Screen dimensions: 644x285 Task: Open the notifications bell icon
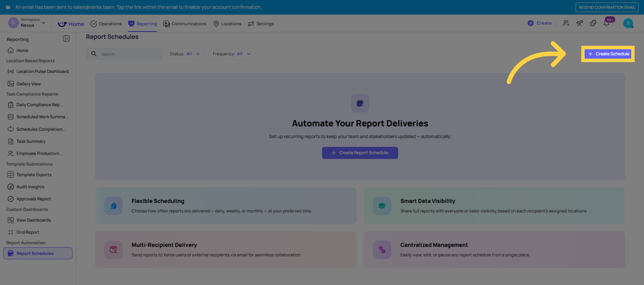(606, 23)
